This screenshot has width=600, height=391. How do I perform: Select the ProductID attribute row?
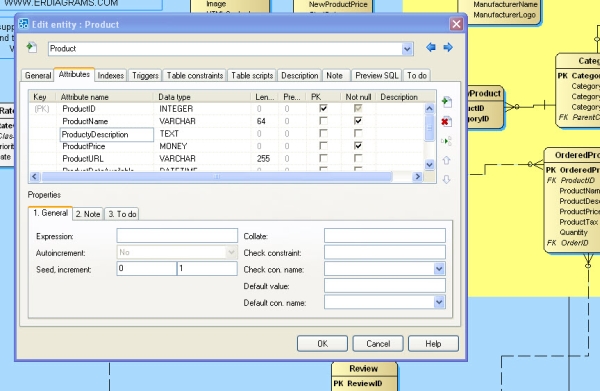tap(227, 109)
